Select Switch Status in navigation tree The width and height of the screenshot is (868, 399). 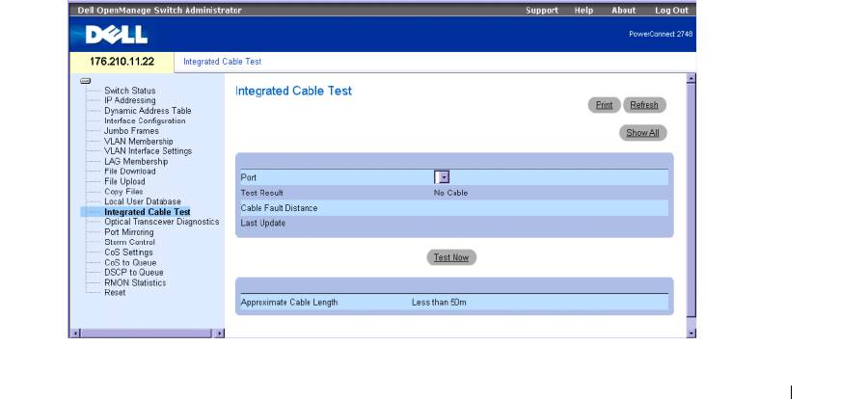point(129,91)
